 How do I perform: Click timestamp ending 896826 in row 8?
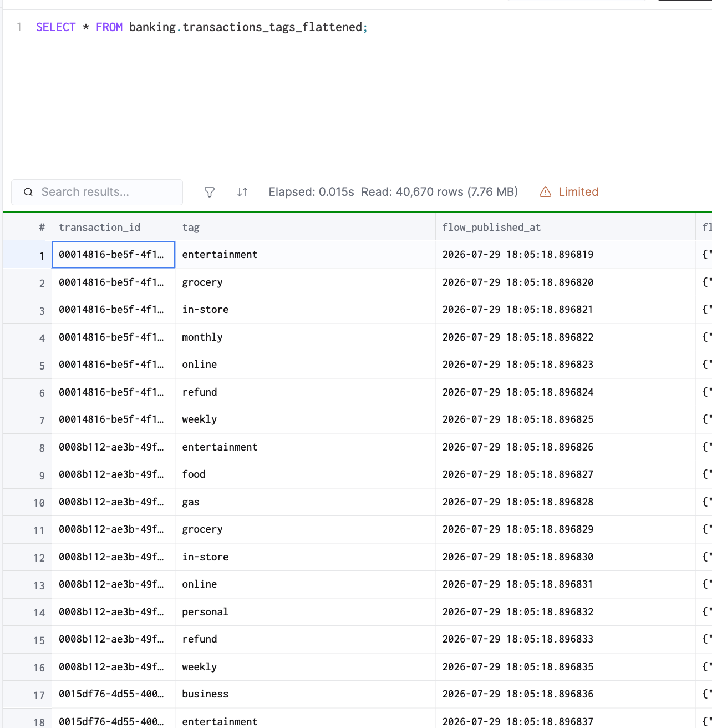518,447
